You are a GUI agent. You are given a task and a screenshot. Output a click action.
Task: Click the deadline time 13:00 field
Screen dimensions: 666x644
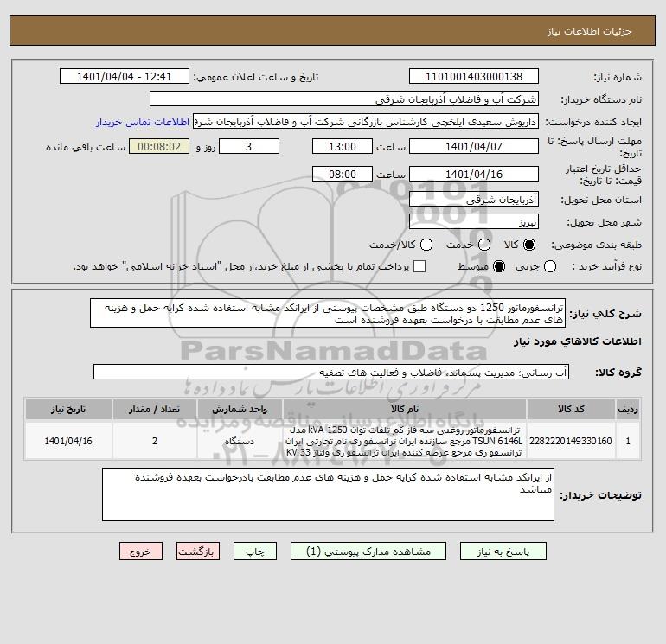click(343, 147)
